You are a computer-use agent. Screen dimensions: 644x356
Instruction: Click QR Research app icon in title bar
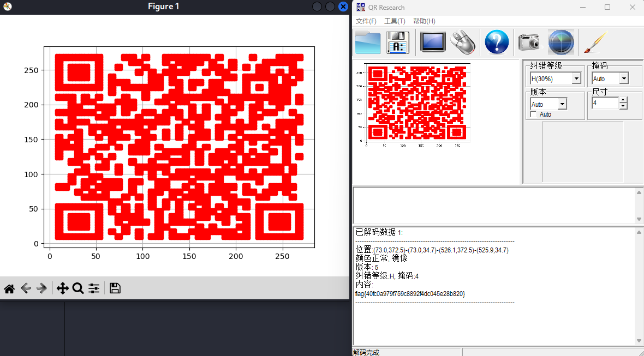click(361, 7)
